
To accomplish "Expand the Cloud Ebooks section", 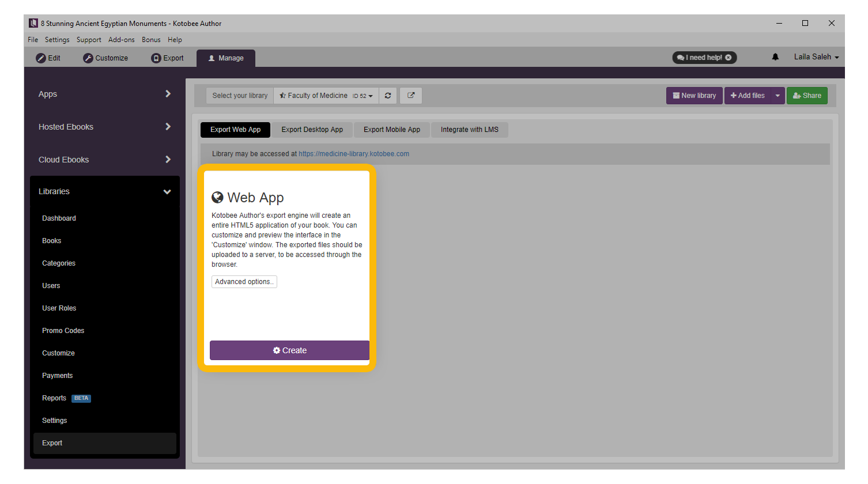I will click(x=105, y=160).
